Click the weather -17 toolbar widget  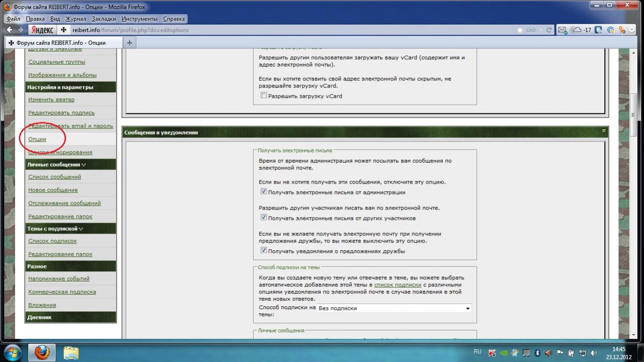pos(581,30)
